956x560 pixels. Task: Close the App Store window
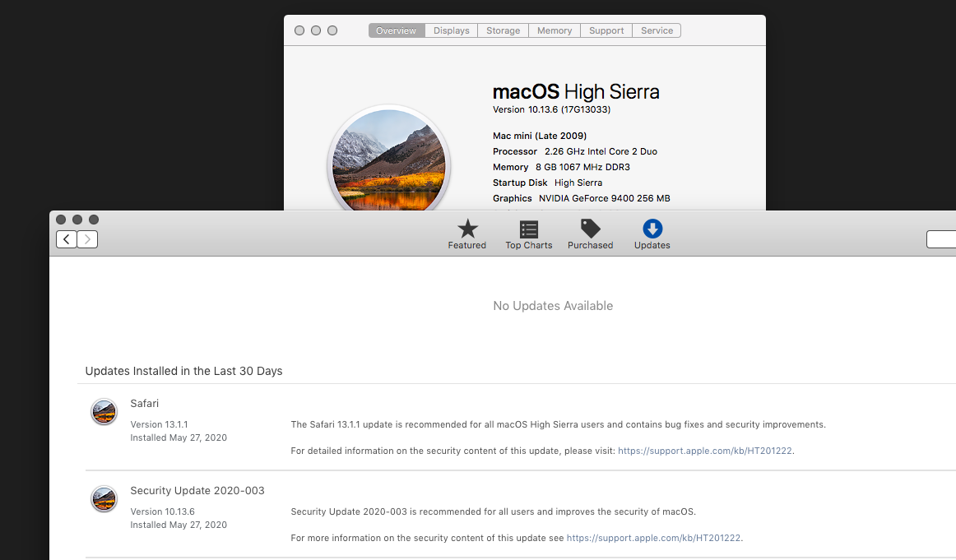(61, 220)
